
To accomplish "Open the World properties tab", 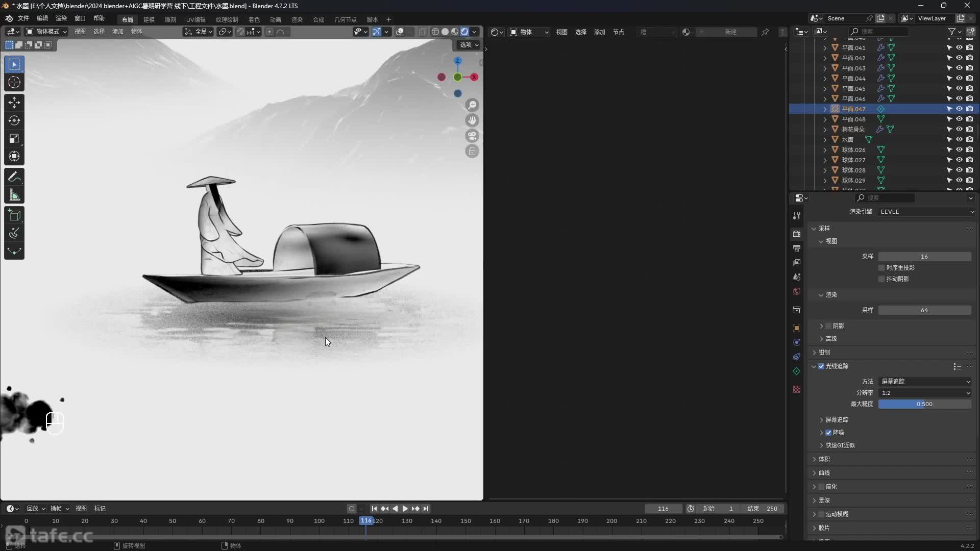I will click(797, 291).
